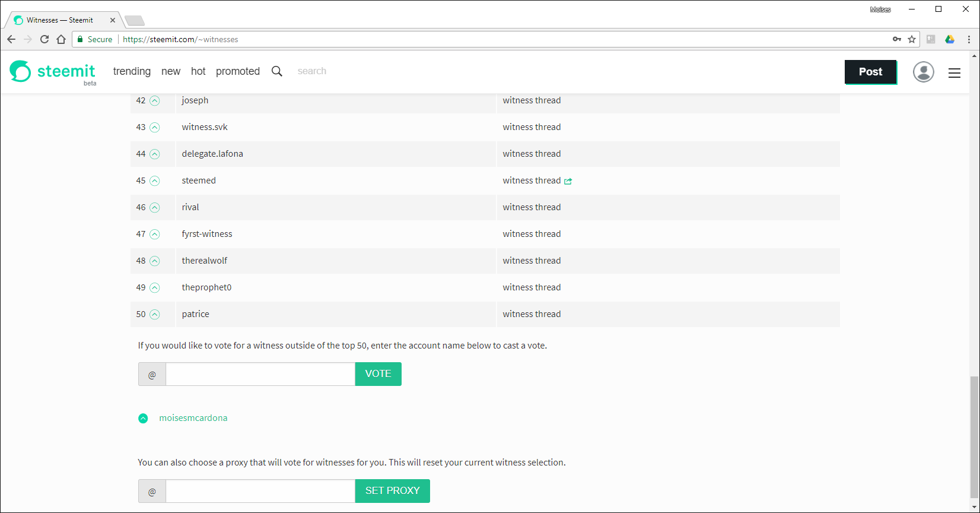980x513 pixels.
Task: Focus the witness account name input
Action: click(260, 374)
